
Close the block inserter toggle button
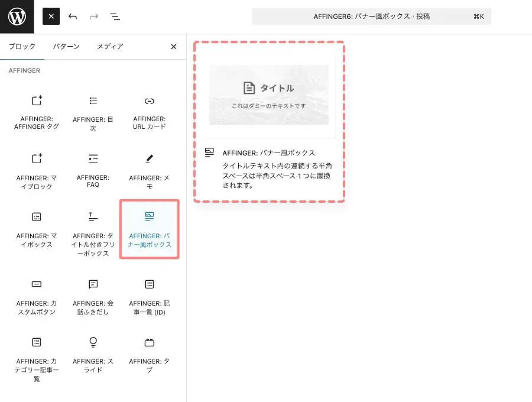51,17
